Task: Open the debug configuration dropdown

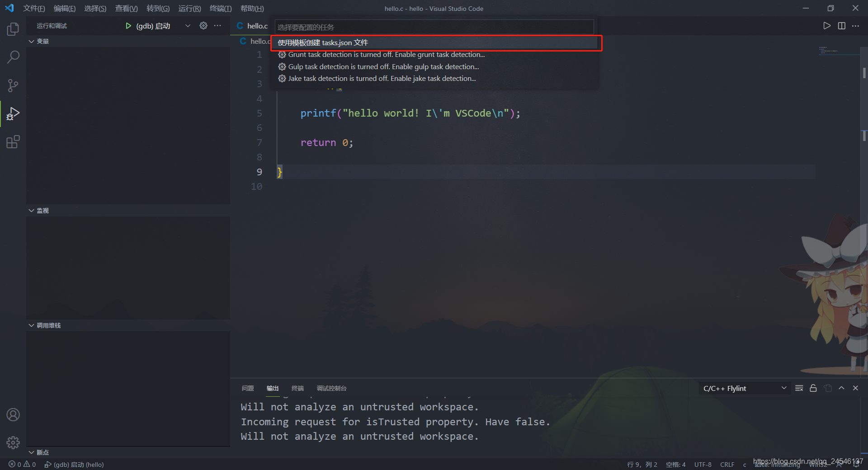Action: (188, 26)
